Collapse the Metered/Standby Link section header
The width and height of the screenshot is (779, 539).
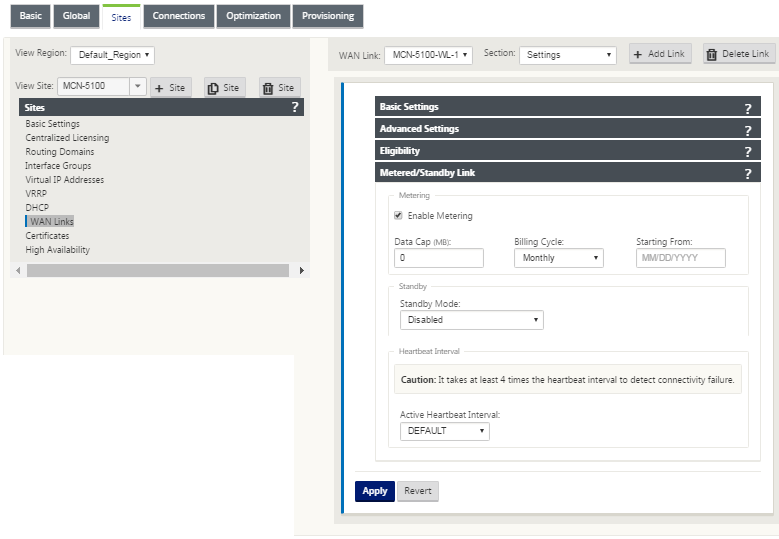(567, 172)
